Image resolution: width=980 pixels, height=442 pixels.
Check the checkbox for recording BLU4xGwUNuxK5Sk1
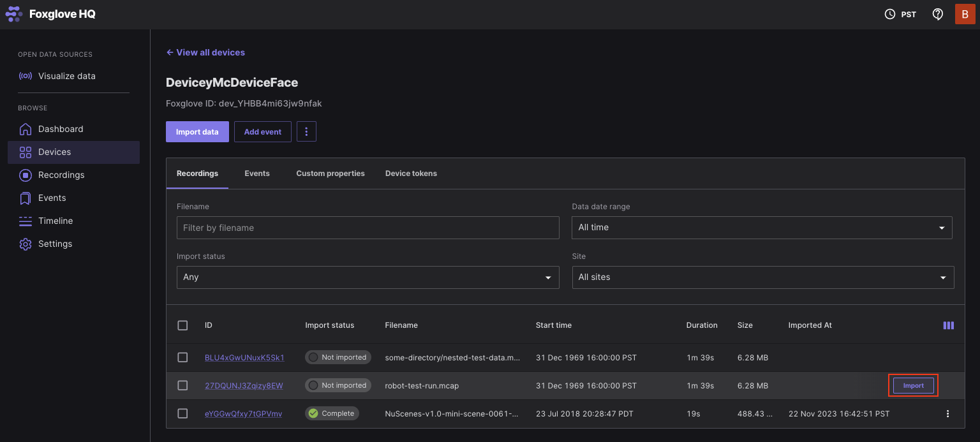(x=182, y=357)
